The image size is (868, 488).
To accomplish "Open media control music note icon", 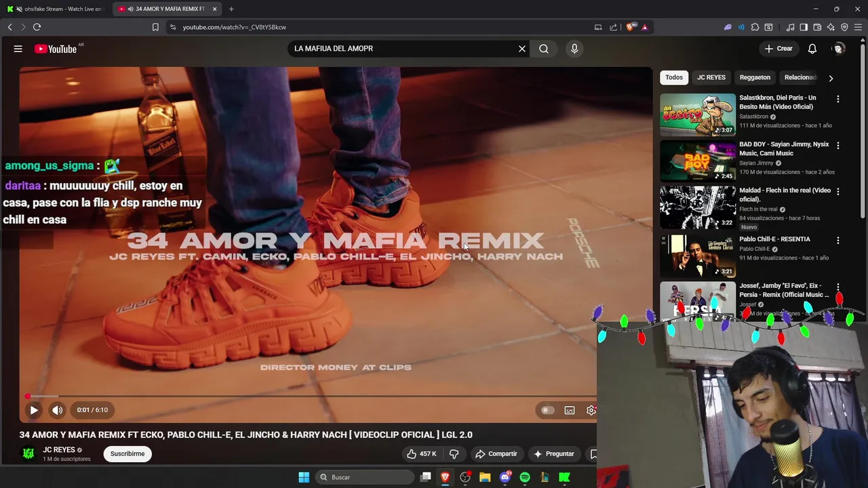I will click(790, 27).
